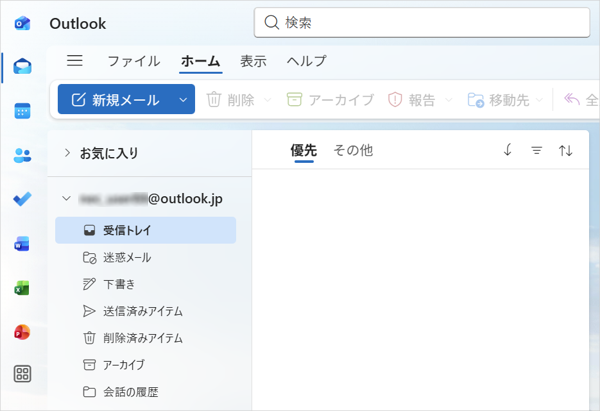Click the アーカイブ toolbar button
Screen dimensions: 600x411
[330, 100]
